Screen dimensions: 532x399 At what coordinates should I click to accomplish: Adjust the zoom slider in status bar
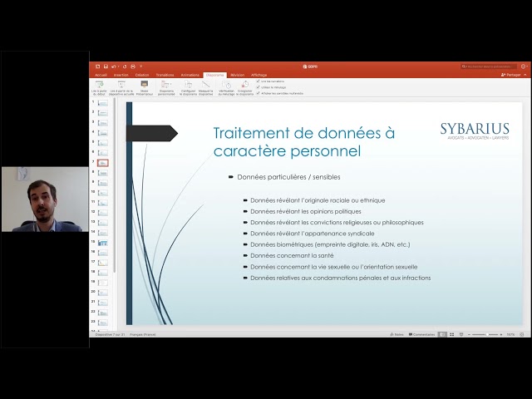485,334
